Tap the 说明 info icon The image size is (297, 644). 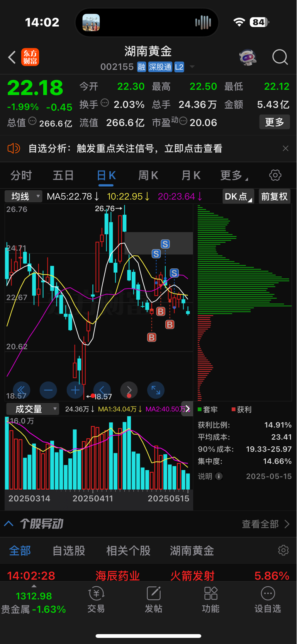click(219, 476)
